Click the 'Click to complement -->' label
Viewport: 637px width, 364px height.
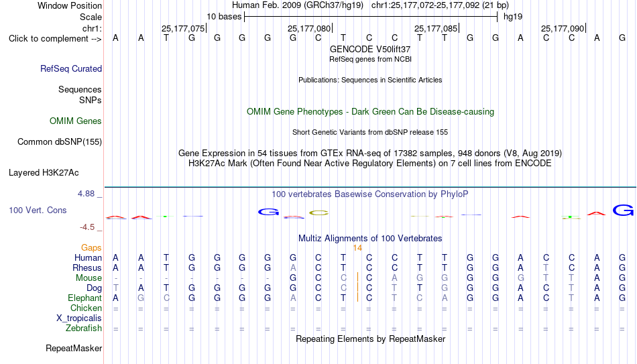tap(55, 39)
